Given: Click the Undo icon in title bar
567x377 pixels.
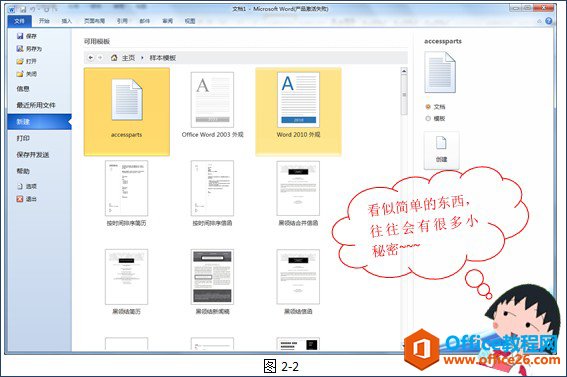Looking at the screenshot, I should click(x=33, y=9).
